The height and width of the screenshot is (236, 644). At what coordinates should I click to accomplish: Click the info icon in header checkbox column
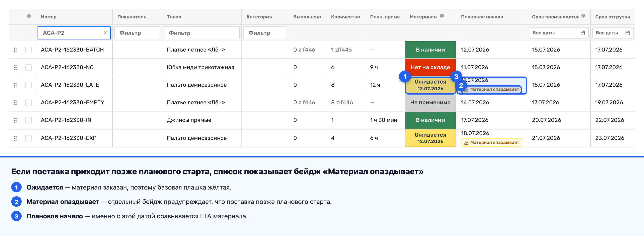(x=29, y=16)
